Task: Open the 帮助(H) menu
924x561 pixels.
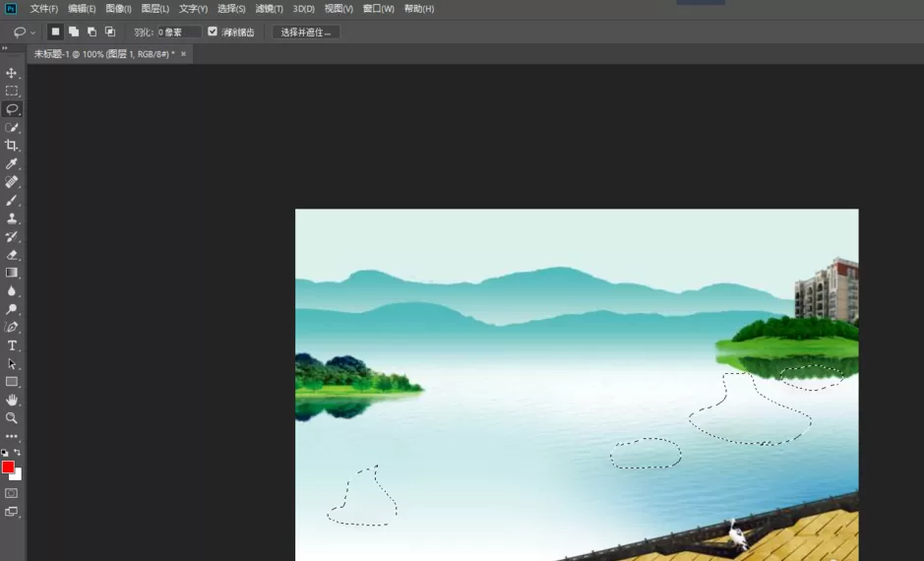Action: (419, 9)
